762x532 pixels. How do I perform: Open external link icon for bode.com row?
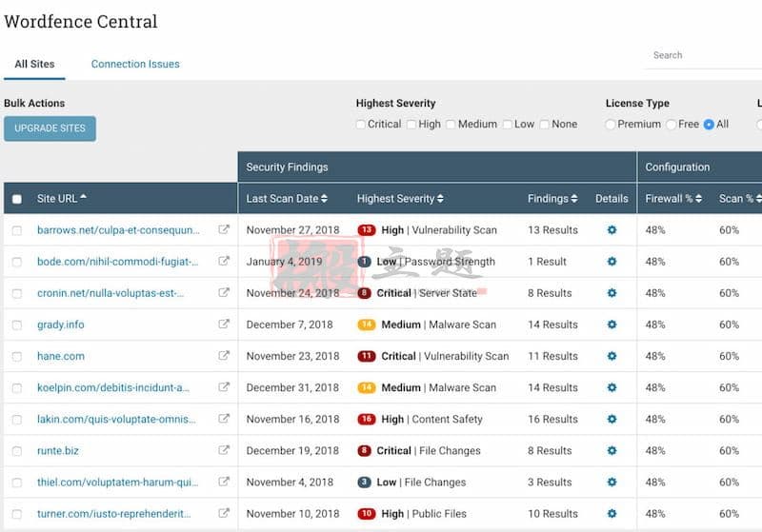[224, 261]
